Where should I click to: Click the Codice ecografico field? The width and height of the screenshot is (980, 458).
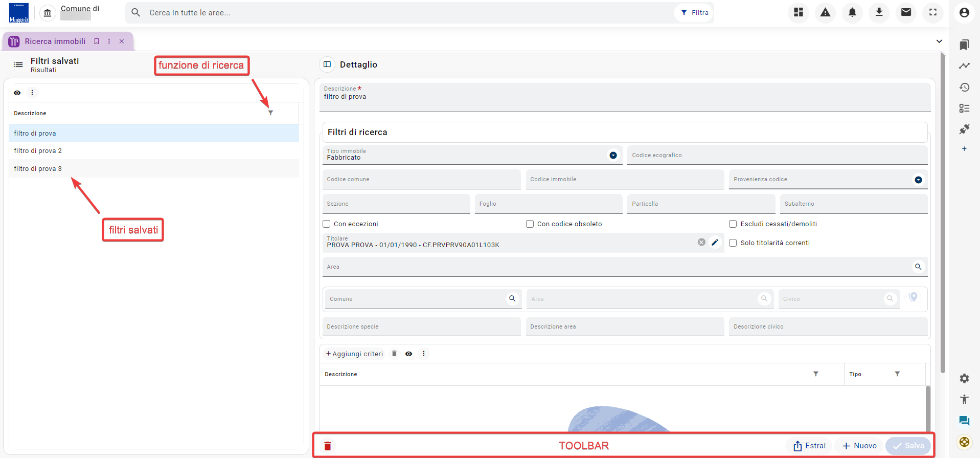777,155
